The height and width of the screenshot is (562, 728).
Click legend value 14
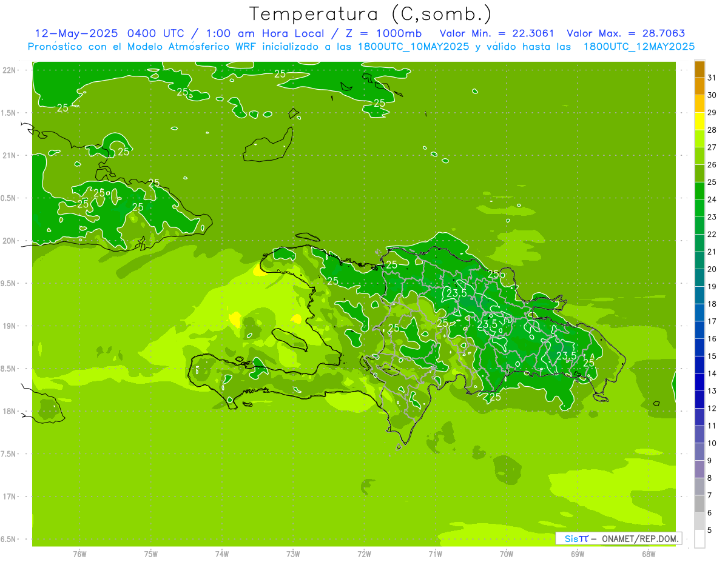coord(712,373)
